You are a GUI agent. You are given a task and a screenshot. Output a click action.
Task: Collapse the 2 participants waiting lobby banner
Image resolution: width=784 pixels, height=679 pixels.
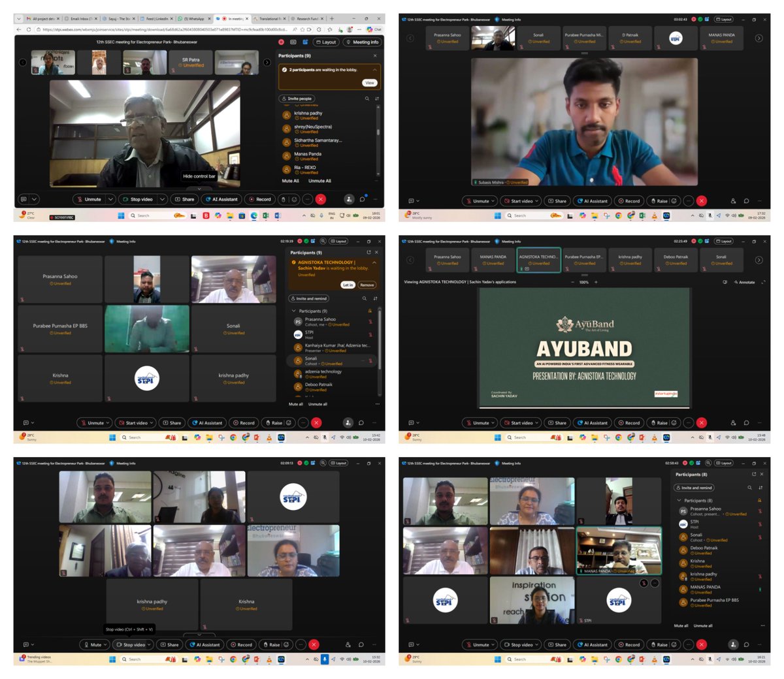(x=374, y=69)
